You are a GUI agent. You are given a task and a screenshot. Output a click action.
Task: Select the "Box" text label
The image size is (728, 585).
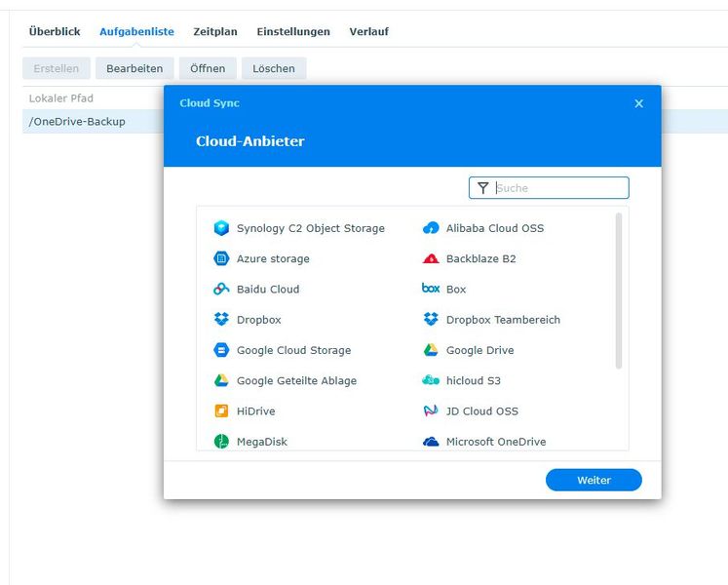point(456,289)
